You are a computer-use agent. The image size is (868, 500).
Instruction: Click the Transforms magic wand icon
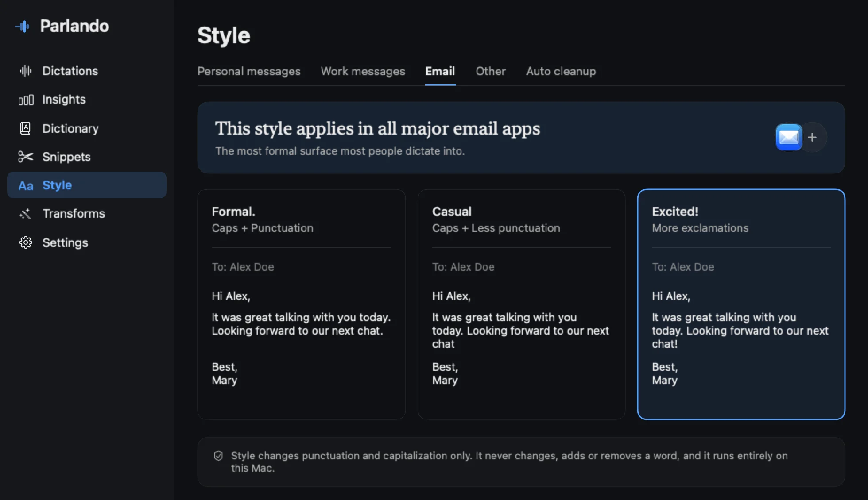pyautogui.click(x=26, y=214)
